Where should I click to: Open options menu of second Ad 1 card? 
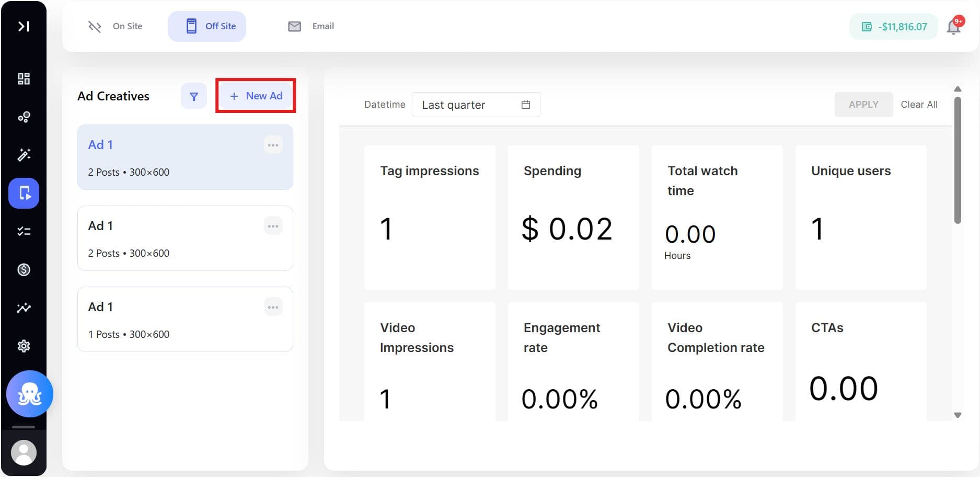(273, 226)
